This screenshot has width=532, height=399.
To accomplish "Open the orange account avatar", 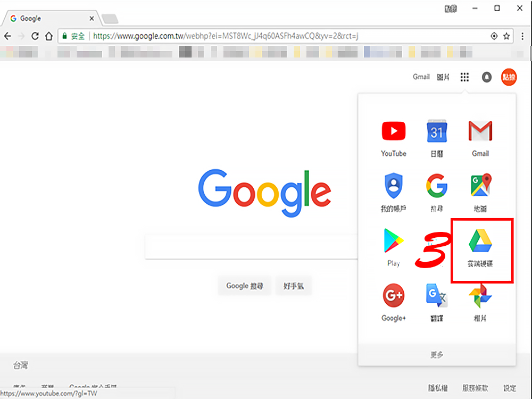I will click(x=509, y=77).
